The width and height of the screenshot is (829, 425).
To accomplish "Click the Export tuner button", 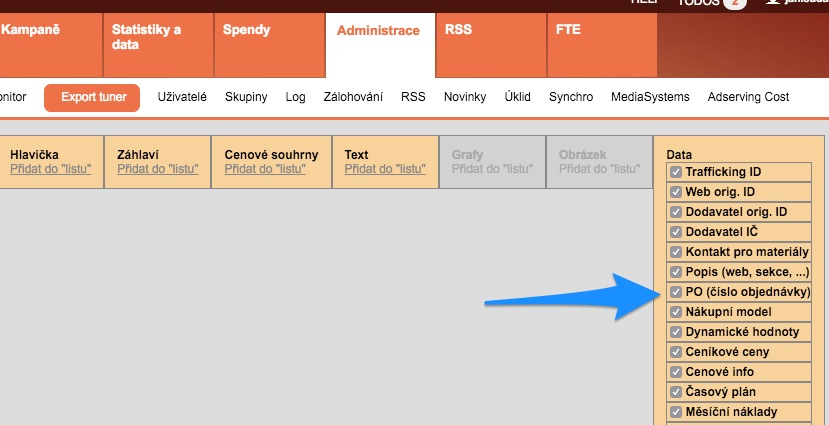I will tap(92, 98).
